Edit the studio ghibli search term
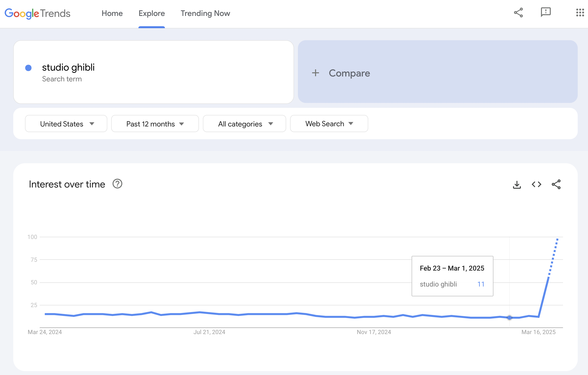 pos(68,67)
